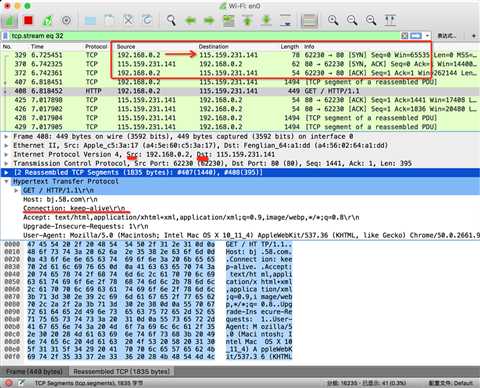
Task: Clear the display filter X button
Action: point(405,36)
